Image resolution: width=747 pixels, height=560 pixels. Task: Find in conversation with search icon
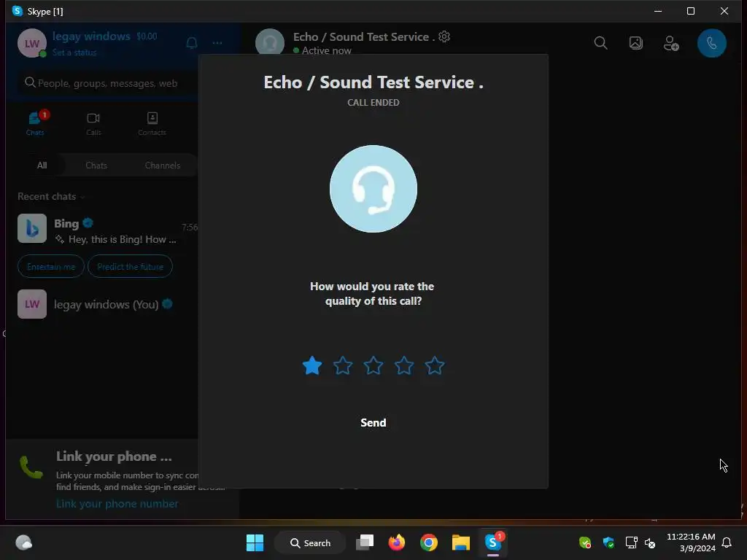(601, 43)
